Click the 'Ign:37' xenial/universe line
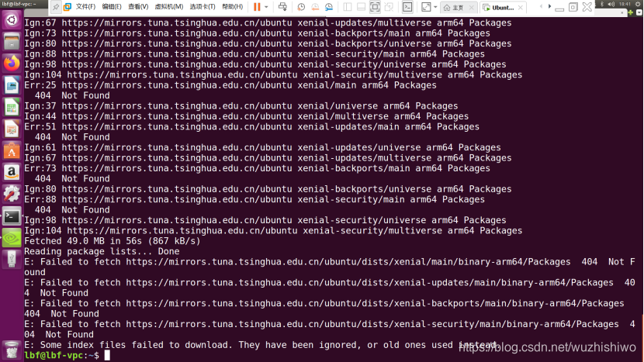The width and height of the screenshot is (644, 362). (241, 105)
